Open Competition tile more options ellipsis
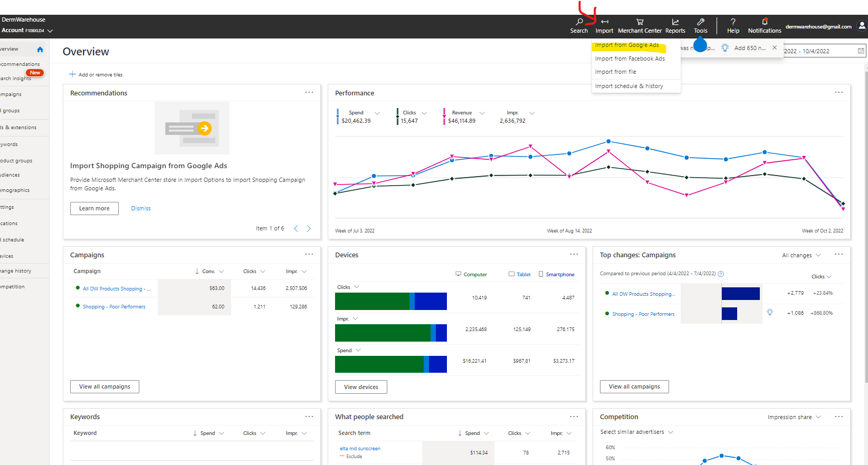868x465 pixels. (x=839, y=416)
